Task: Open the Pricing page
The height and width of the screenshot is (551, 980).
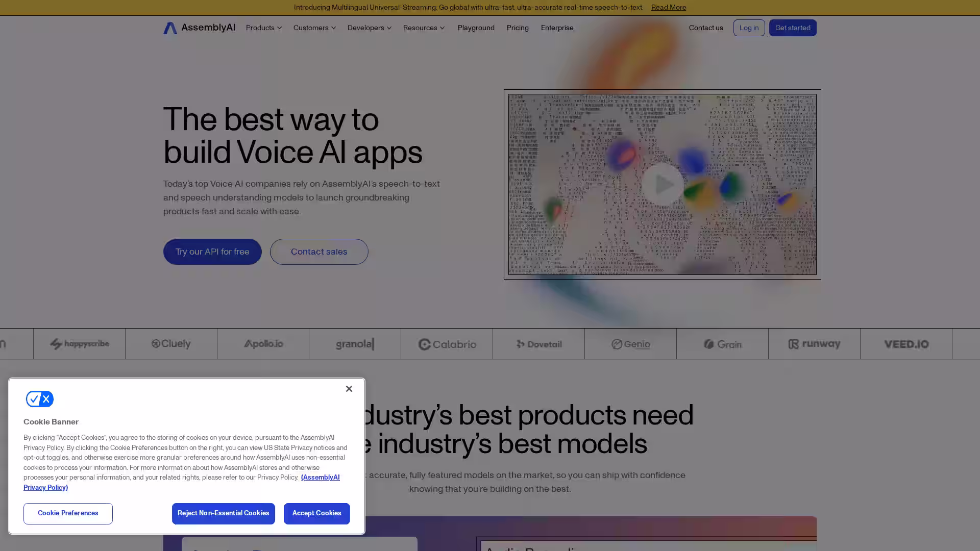Action: point(518,28)
